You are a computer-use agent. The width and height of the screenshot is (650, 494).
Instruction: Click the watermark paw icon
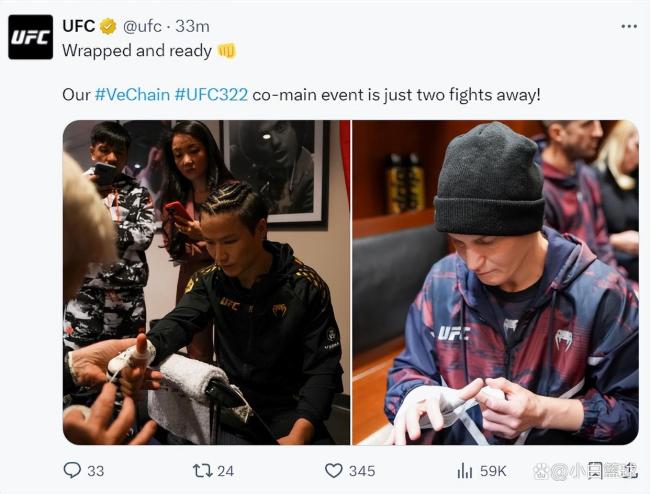click(x=542, y=471)
